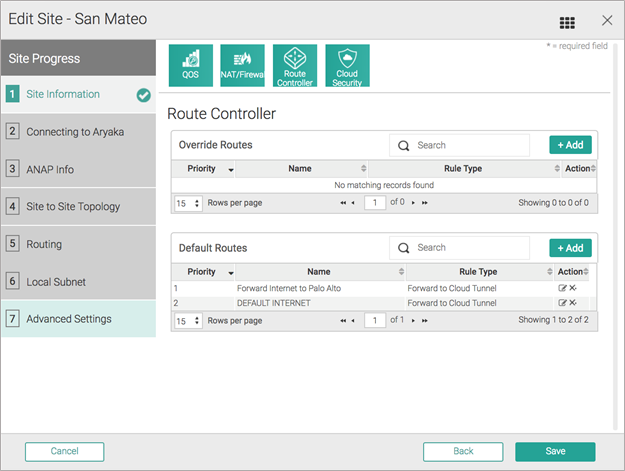Screen dimensions: 625x471
Task: Open Default Routes rows per page dropdown
Action: (x=188, y=321)
